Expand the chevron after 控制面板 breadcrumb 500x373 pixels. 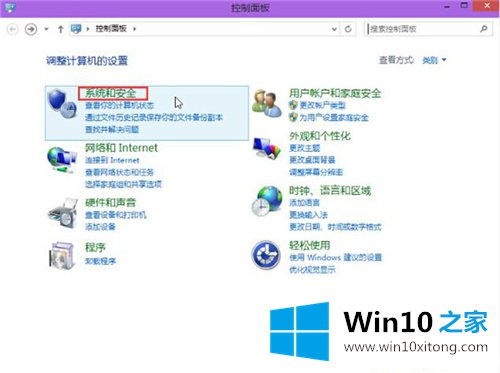(135, 29)
